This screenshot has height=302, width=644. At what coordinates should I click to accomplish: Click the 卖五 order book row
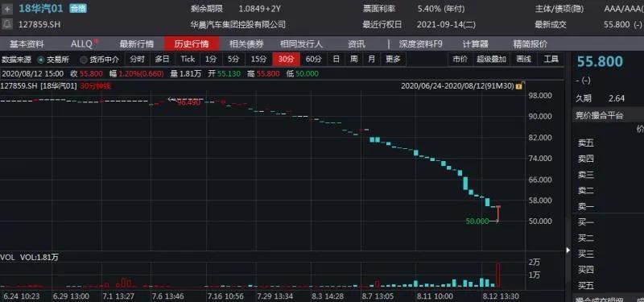(x=609, y=143)
